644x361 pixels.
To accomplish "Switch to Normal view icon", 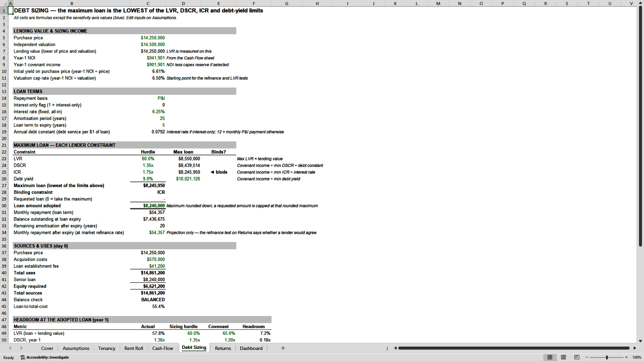I will click(550, 357).
